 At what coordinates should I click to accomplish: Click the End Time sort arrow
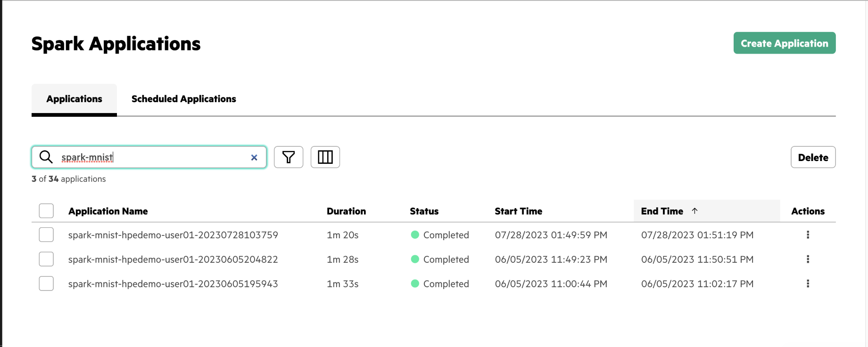tap(694, 211)
